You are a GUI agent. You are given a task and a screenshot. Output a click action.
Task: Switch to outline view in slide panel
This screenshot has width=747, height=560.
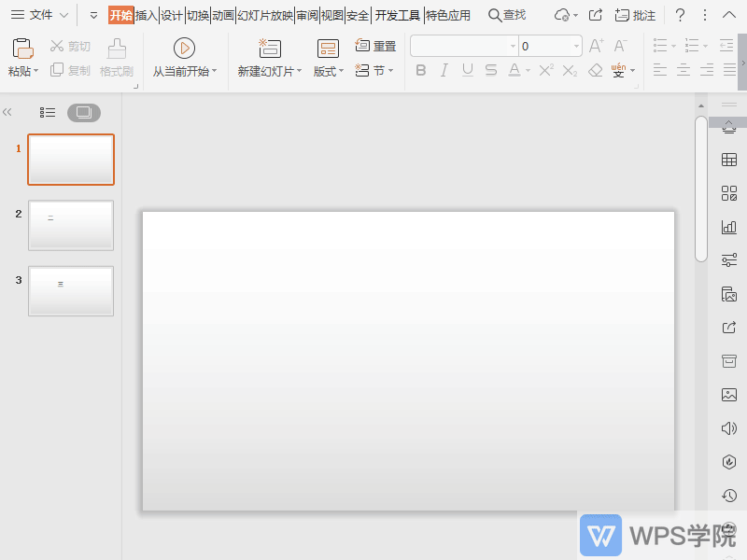(x=48, y=112)
